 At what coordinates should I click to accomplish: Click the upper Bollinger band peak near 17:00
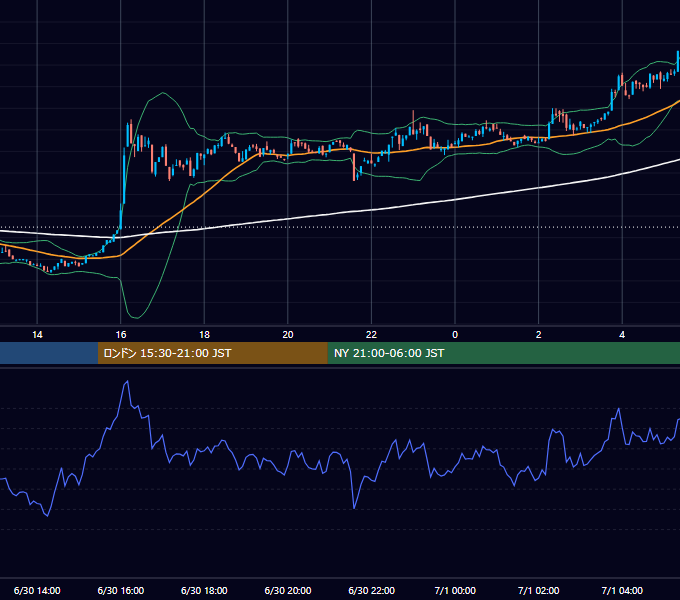[x=163, y=93]
